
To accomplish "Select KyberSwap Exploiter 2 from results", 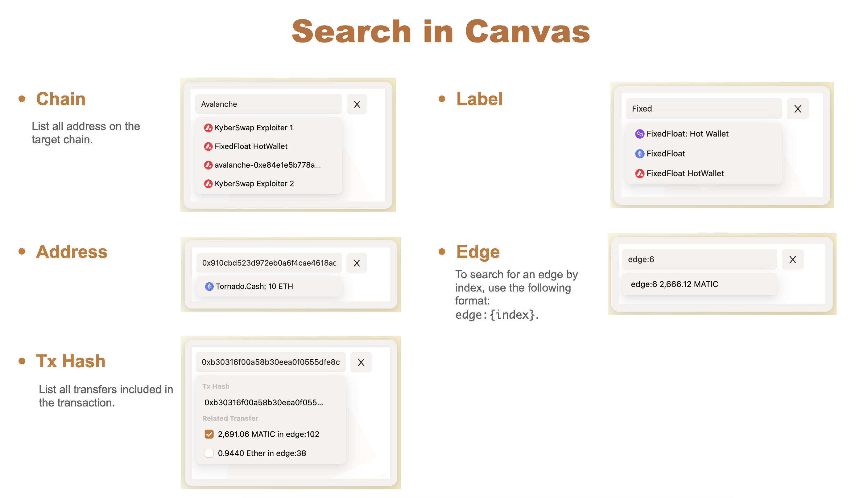I will [254, 184].
